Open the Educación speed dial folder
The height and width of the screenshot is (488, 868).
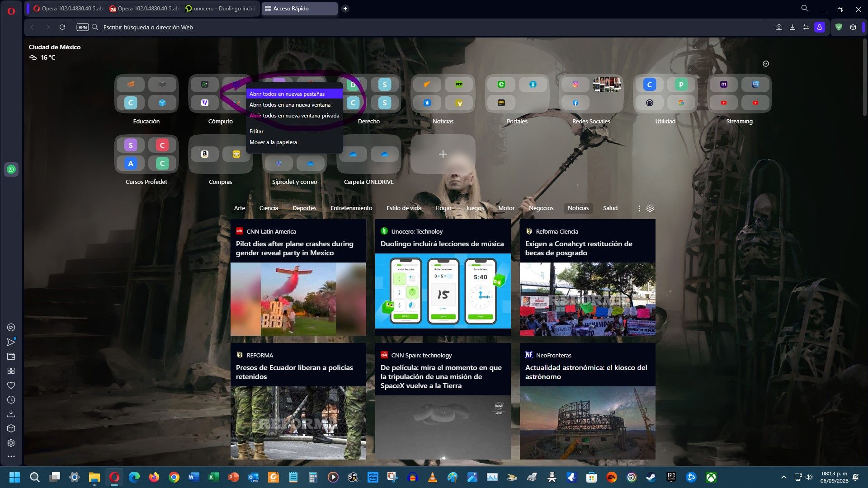tap(146, 94)
